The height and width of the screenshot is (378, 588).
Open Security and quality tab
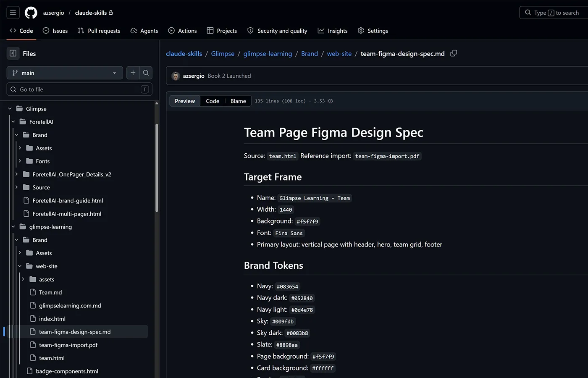(x=277, y=31)
